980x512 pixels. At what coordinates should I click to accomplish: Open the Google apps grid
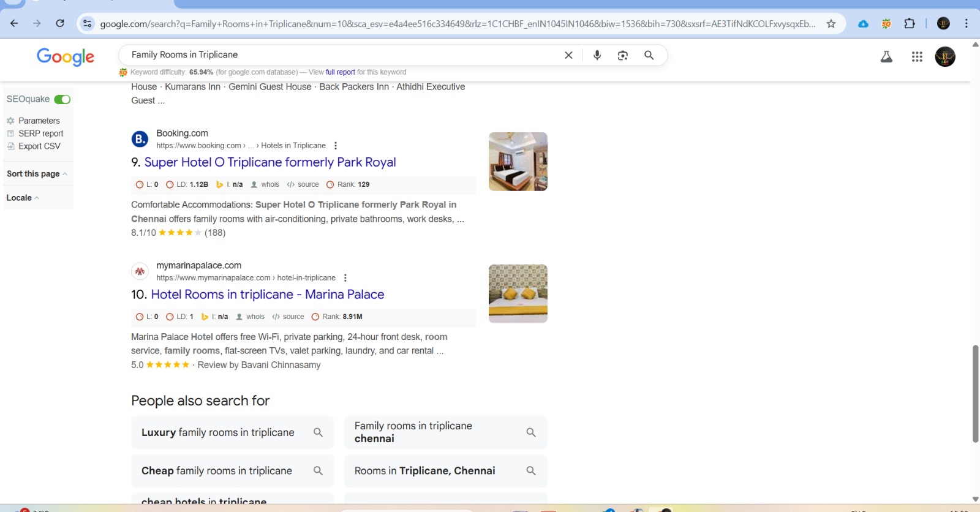[917, 57]
